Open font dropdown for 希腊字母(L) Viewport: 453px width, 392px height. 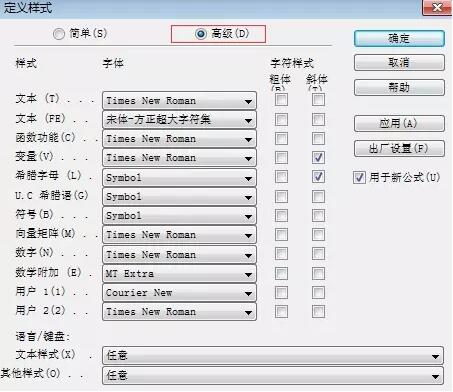(x=179, y=178)
